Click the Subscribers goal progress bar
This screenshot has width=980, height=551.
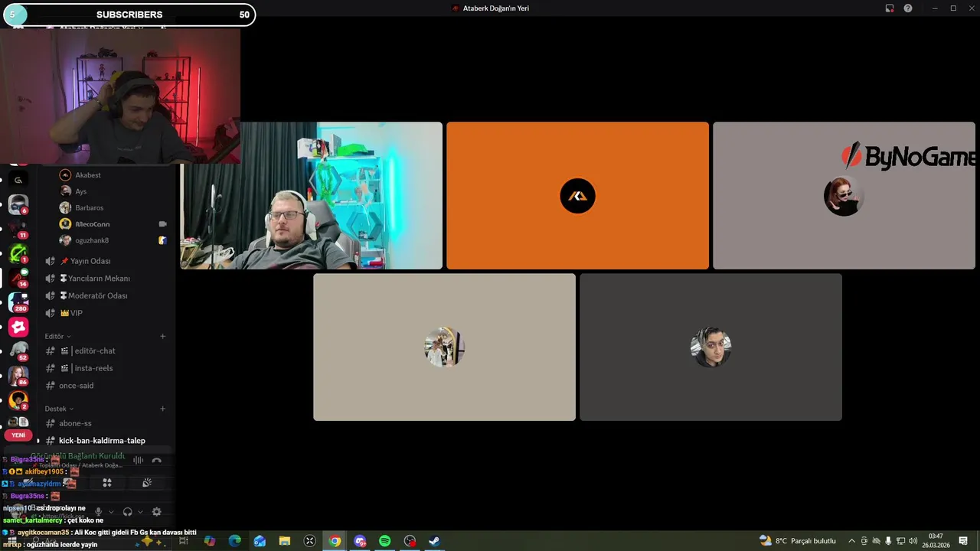pos(129,15)
